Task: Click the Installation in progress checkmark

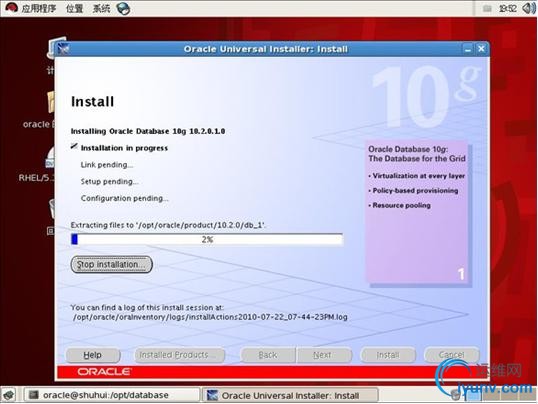Action: pyautogui.click(x=74, y=147)
